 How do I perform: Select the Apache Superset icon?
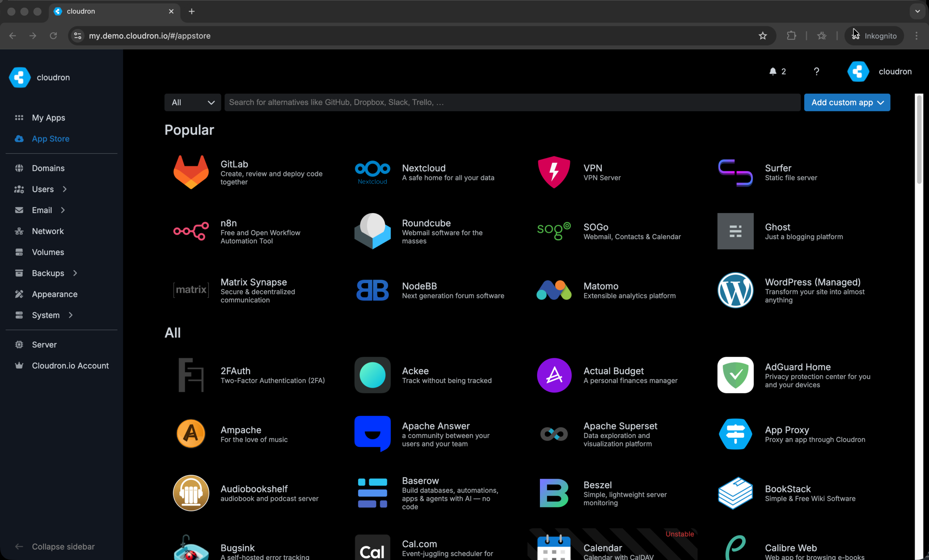tap(553, 434)
